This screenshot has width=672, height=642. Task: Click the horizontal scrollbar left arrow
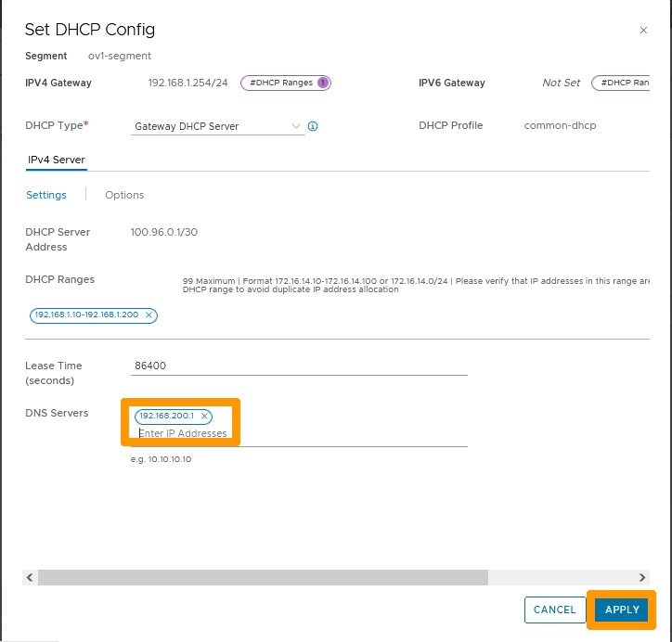[x=30, y=577]
